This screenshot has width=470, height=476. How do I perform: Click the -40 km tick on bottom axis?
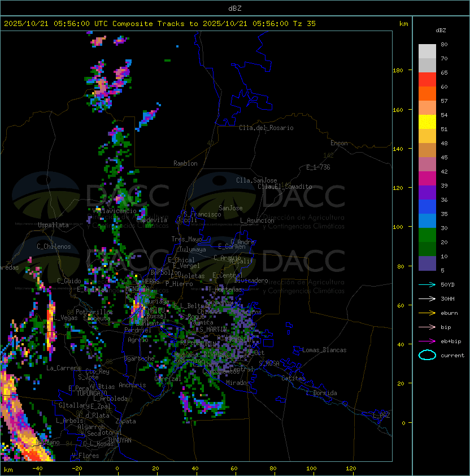click(x=37, y=469)
